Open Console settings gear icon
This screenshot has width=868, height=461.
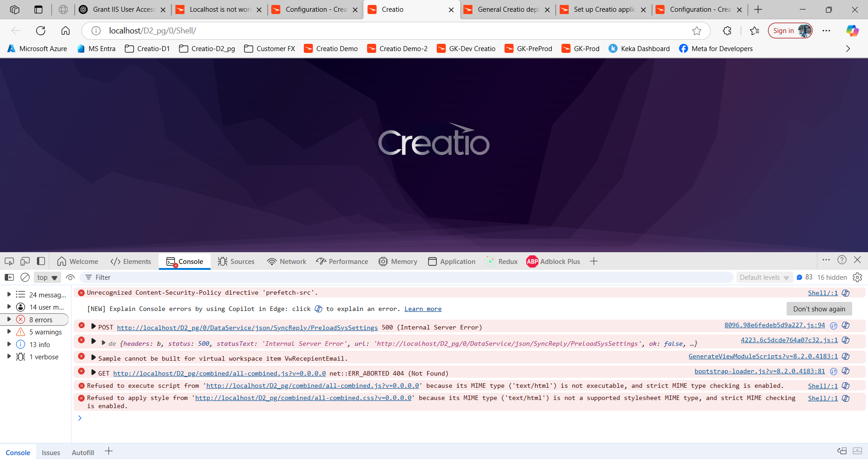(858, 278)
